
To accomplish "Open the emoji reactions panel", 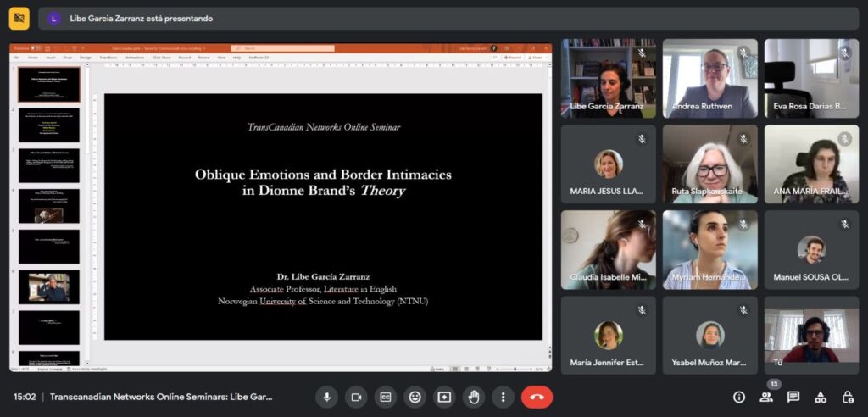I will tap(415, 397).
